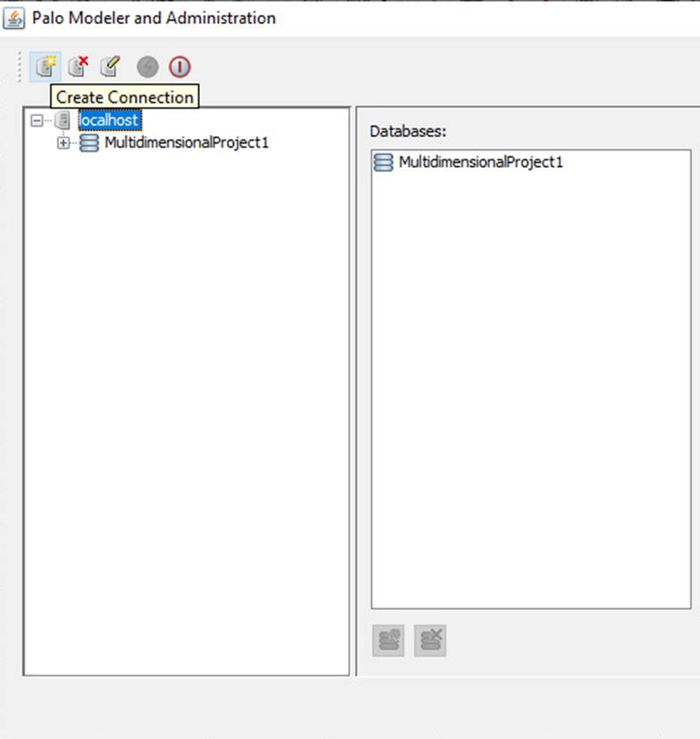Click the Create Connection toolbar icon
Image resolution: width=700 pixels, height=739 pixels.
click(46, 66)
